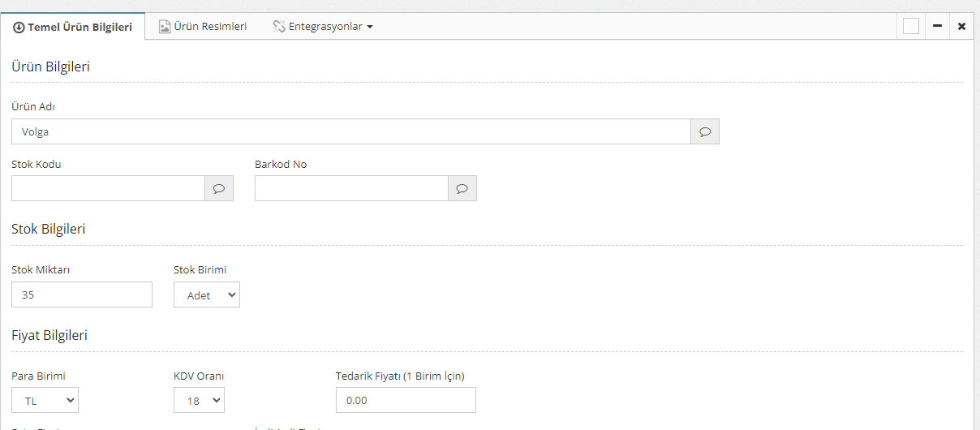This screenshot has height=430, width=980.
Task: Switch to the Ürün Resimleri tab
Action: tap(210, 26)
